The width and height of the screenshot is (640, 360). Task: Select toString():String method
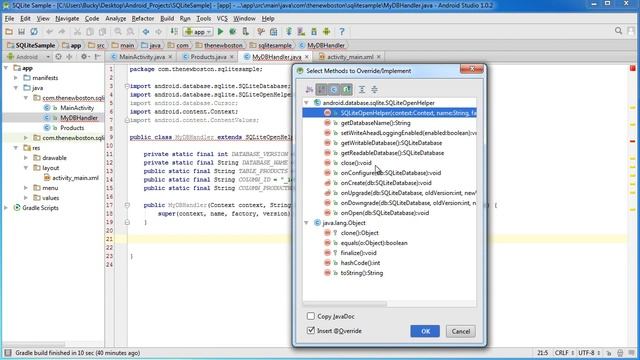pyautogui.click(x=362, y=273)
